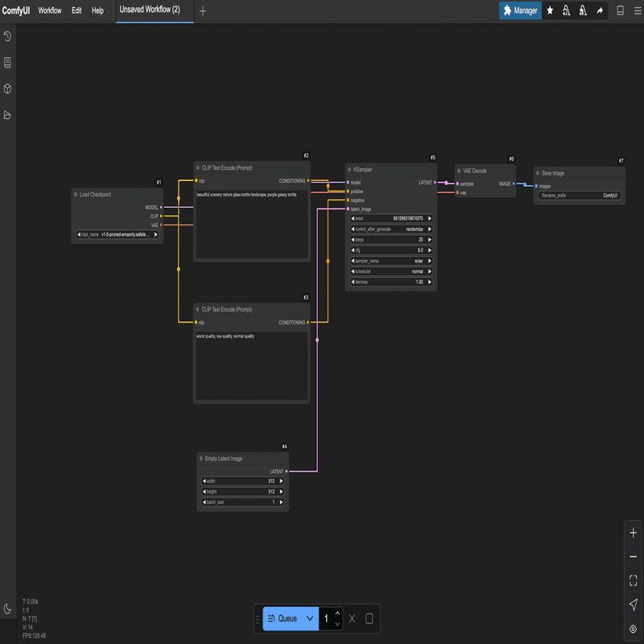Increase Empty Latent width with right arrow

pyautogui.click(x=281, y=481)
